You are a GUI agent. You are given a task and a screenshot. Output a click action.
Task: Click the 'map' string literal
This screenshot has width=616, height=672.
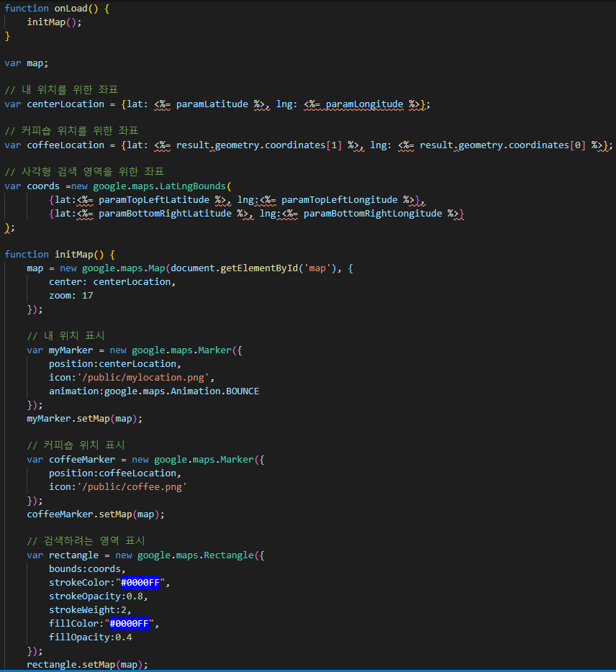pyautogui.click(x=317, y=268)
